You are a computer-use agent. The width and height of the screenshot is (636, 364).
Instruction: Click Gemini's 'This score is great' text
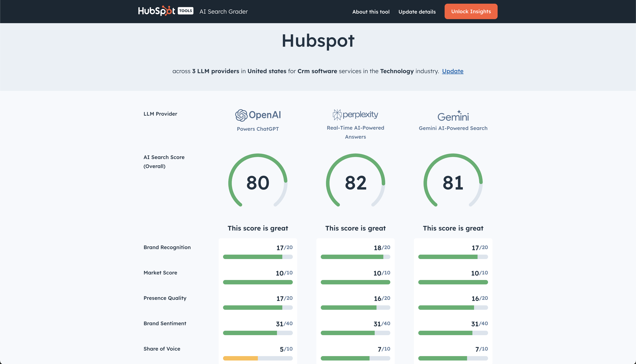453,229
